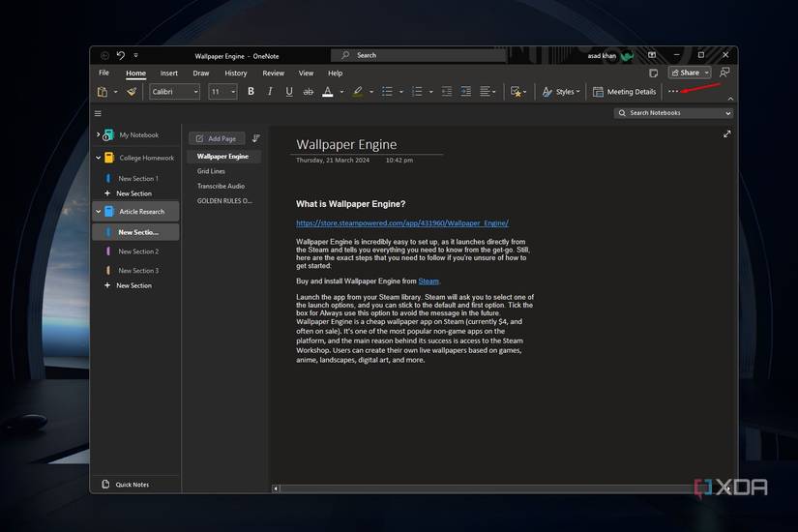Open the Tags star checkbox gallery
Screen dimensions: 798x532
pos(518,92)
